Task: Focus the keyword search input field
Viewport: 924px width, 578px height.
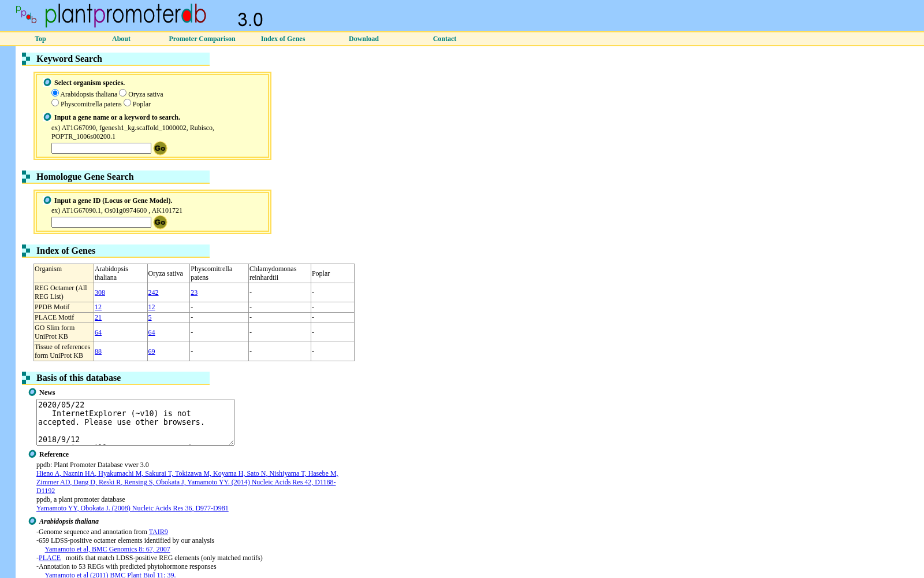Action: click(101, 149)
